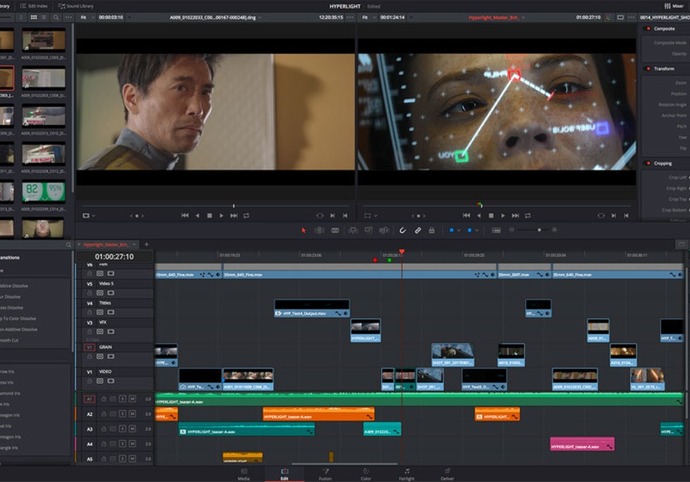This screenshot has height=482, width=690.
Task: Switch to the Fairlight page tab
Action: [x=407, y=474]
